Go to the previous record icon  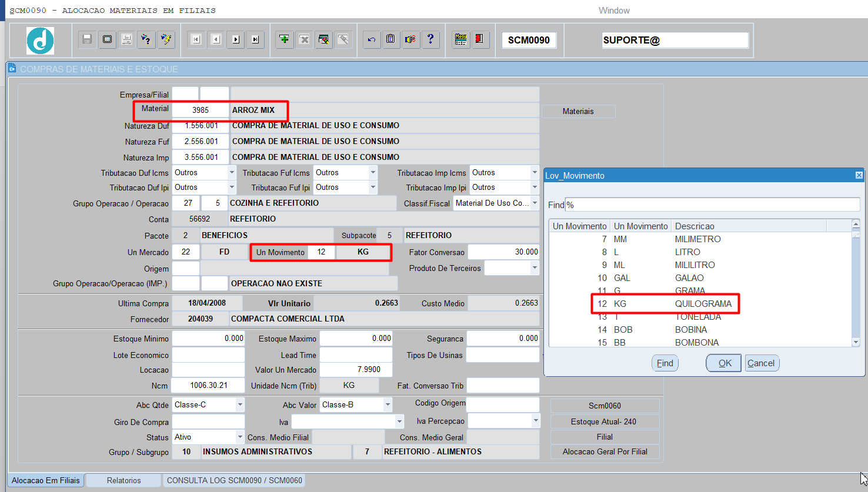coord(216,39)
